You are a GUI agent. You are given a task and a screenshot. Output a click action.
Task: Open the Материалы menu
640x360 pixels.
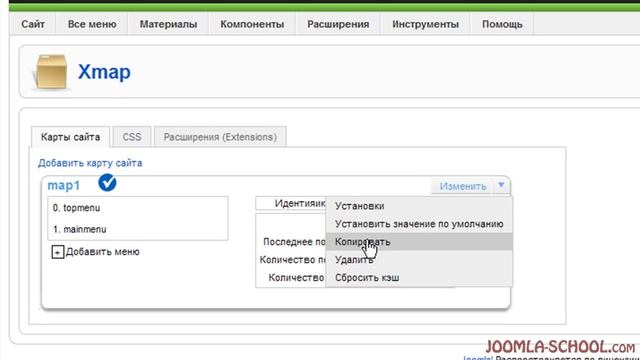pos(168,24)
